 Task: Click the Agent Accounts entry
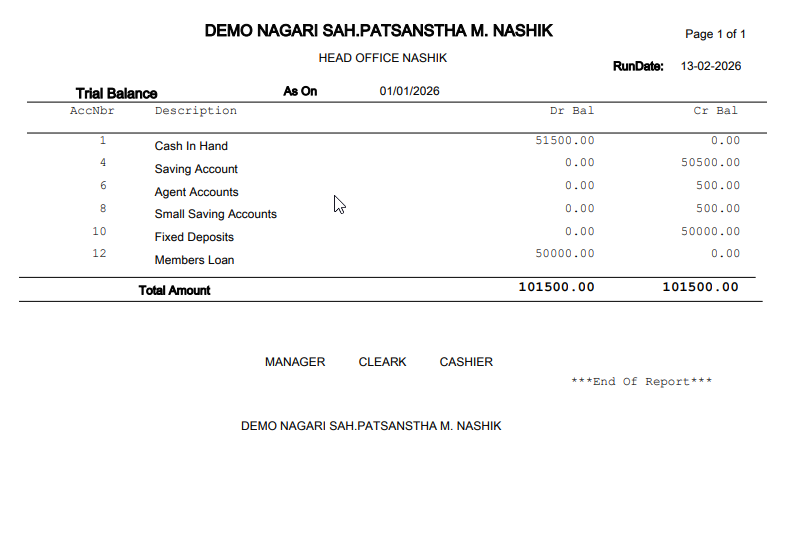196,192
